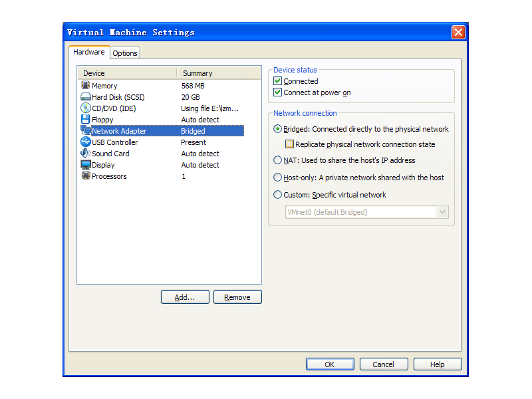Click the Processors chip icon

[86, 176]
